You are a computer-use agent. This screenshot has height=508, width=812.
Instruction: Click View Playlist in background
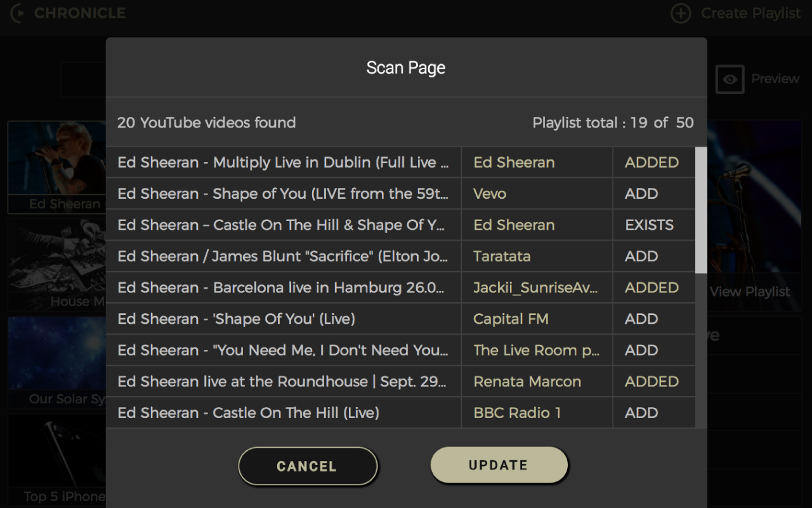750,292
